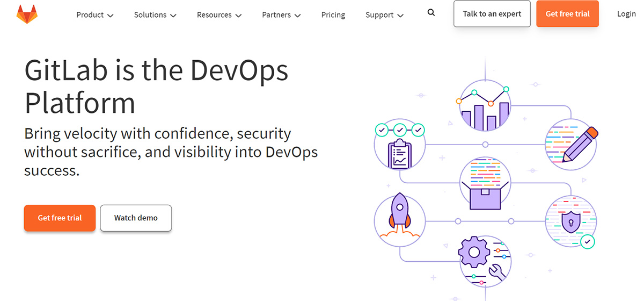Image resolution: width=644 pixels, height=301 pixels.
Task: Open the Login link
Action: click(626, 14)
